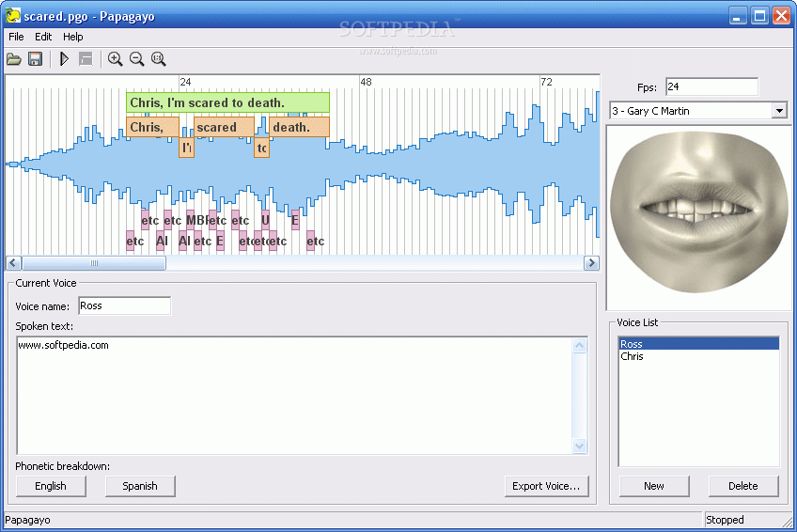Select the orange 'death.' word block

300,127
